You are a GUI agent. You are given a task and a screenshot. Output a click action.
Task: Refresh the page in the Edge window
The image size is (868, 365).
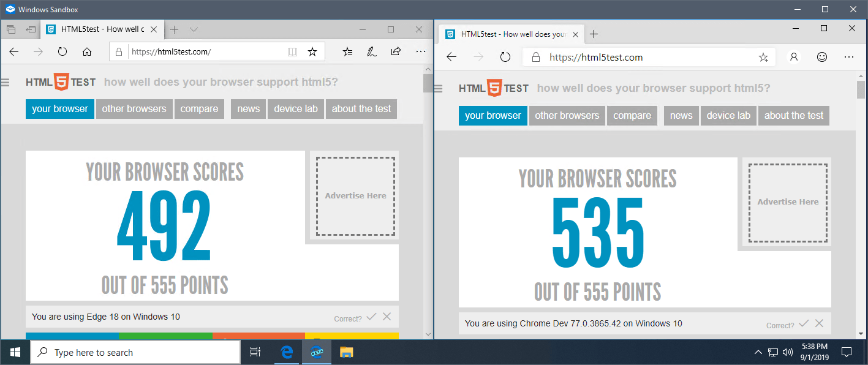coord(62,52)
